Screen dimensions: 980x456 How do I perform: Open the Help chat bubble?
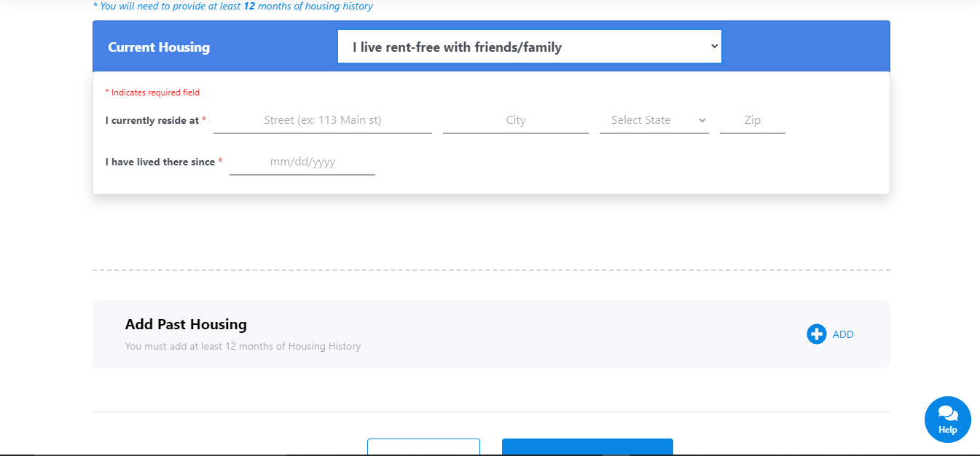click(947, 420)
